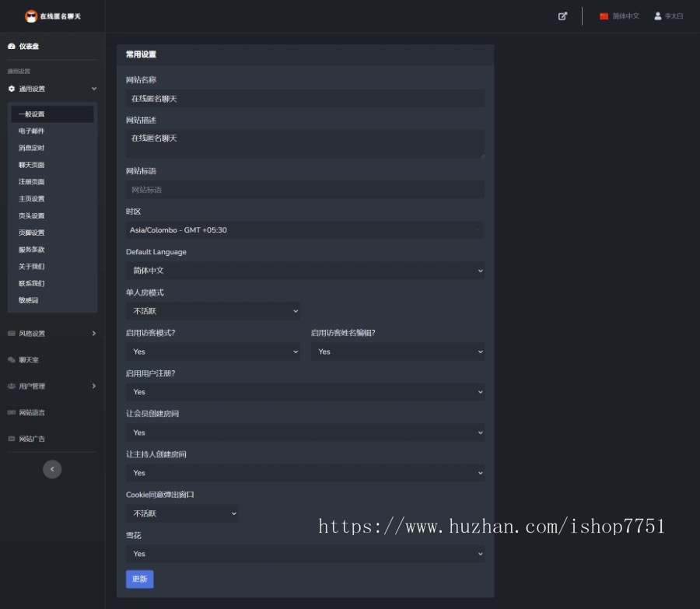The width and height of the screenshot is (700, 609).
Task: Focus the 网站名称 input field
Action: (305, 99)
